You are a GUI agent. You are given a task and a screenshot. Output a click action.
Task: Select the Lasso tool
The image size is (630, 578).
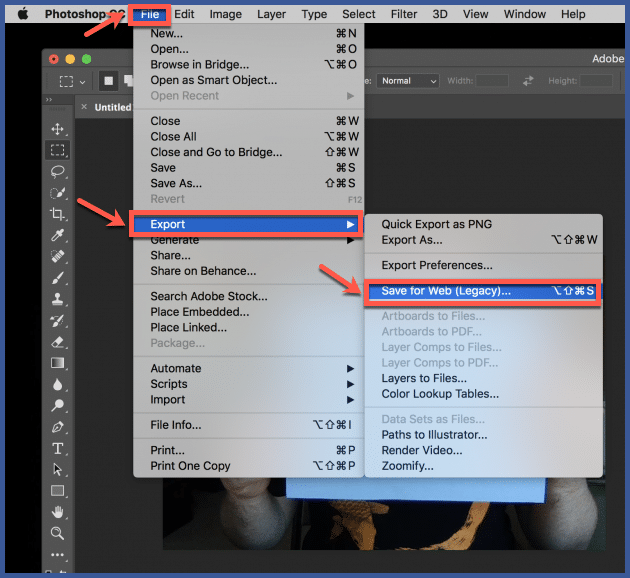point(57,172)
